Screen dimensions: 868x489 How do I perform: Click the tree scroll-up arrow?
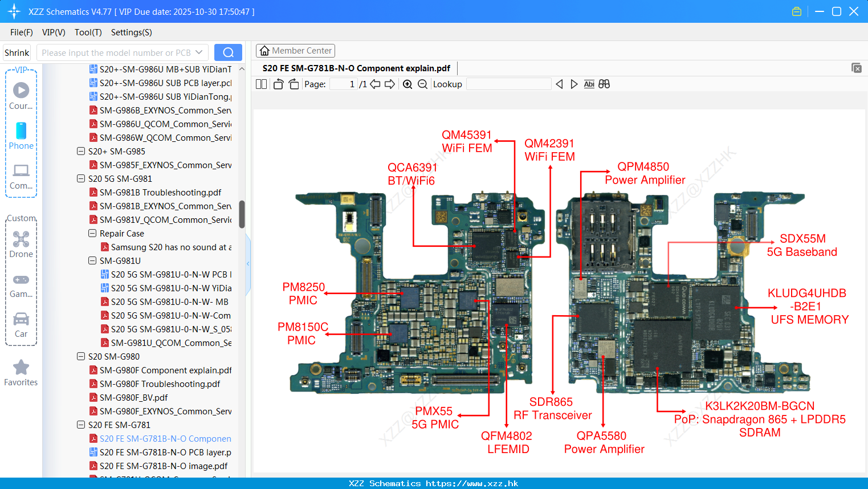coord(242,69)
